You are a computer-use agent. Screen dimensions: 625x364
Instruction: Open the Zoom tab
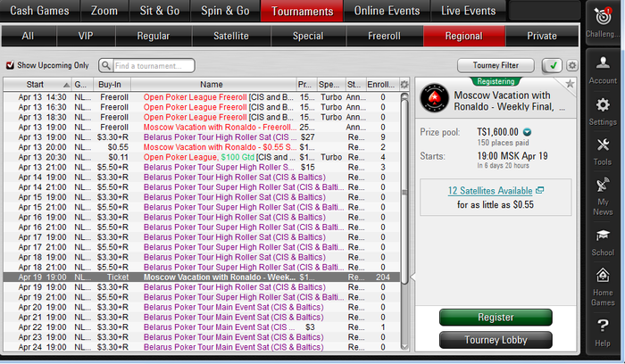tap(104, 11)
